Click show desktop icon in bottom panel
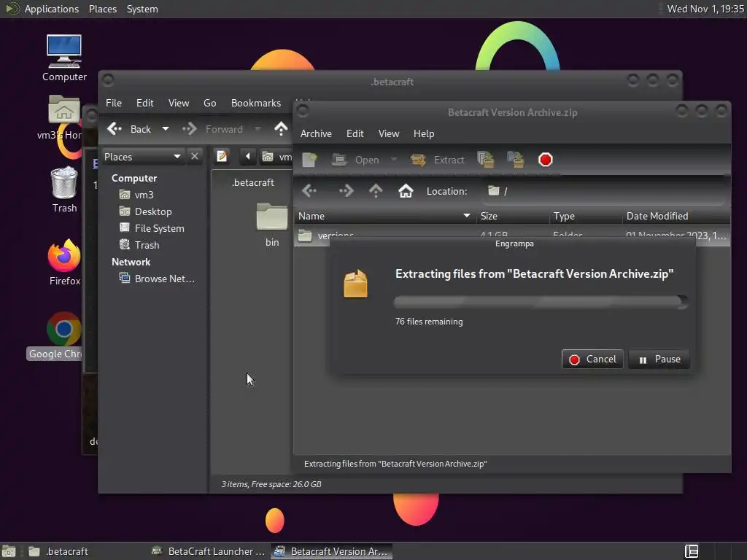This screenshot has height=560, width=747. tap(9, 551)
